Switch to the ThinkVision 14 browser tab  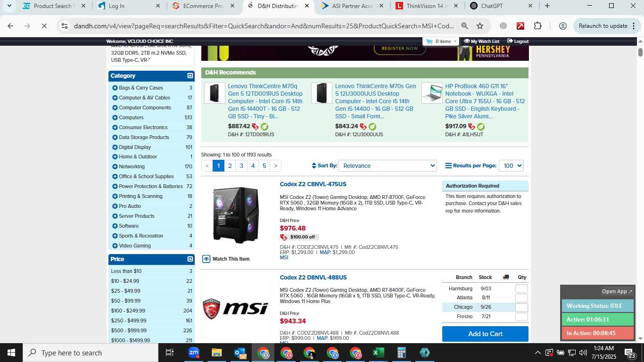pos(427,6)
